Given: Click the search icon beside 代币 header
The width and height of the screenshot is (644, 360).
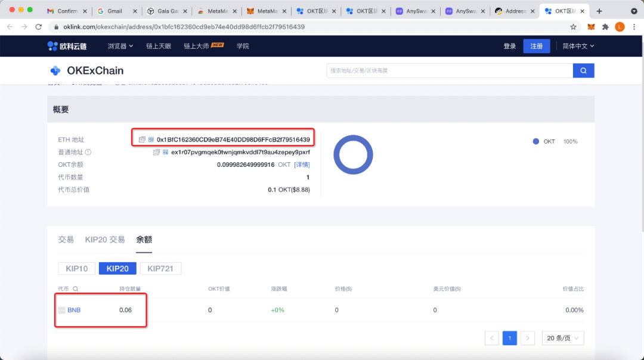Looking at the screenshot, I should 76,289.
